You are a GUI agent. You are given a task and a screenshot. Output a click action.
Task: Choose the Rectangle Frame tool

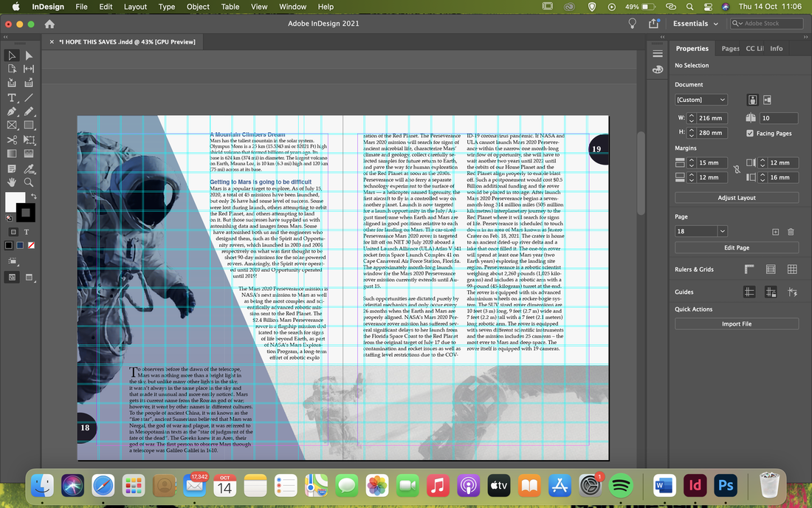(11, 126)
